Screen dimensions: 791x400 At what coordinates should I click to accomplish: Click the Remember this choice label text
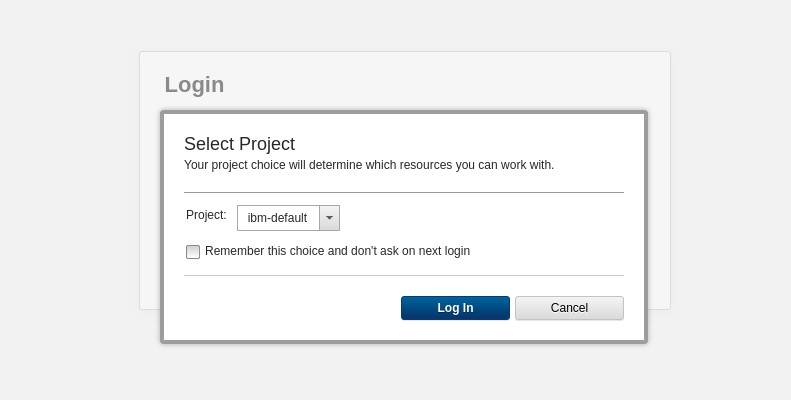point(337,251)
